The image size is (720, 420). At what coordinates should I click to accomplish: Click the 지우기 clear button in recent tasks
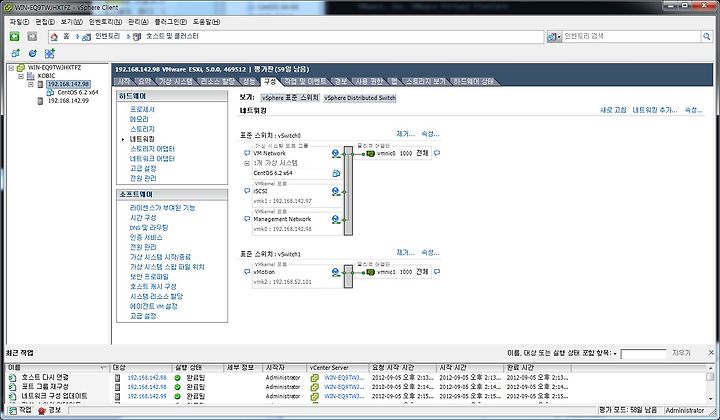click(681, 353)
